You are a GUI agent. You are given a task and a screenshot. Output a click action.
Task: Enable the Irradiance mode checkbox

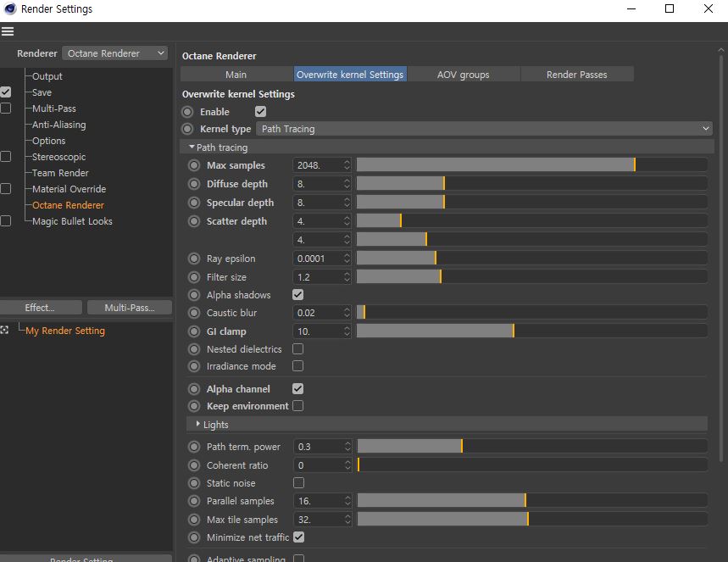tap(298, 366)
